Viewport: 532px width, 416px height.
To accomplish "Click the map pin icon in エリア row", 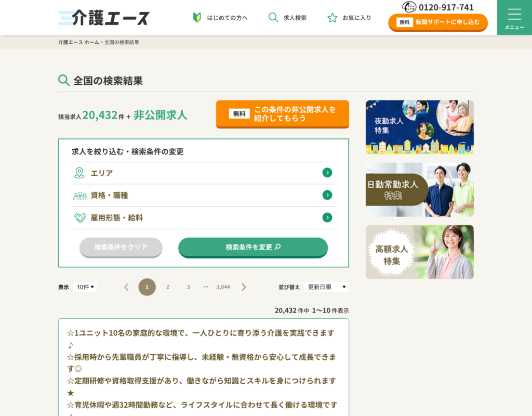I will point(79,173).
